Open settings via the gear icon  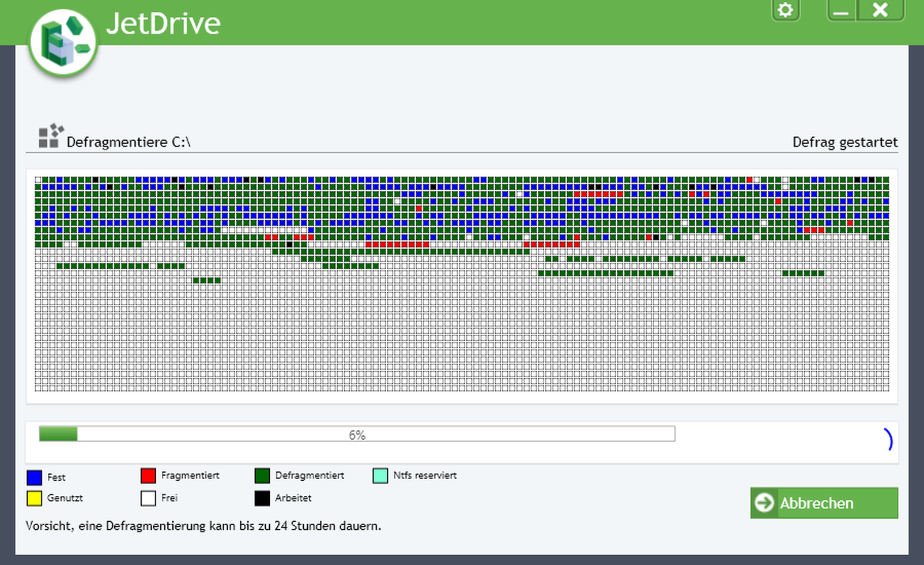(785, 10)
